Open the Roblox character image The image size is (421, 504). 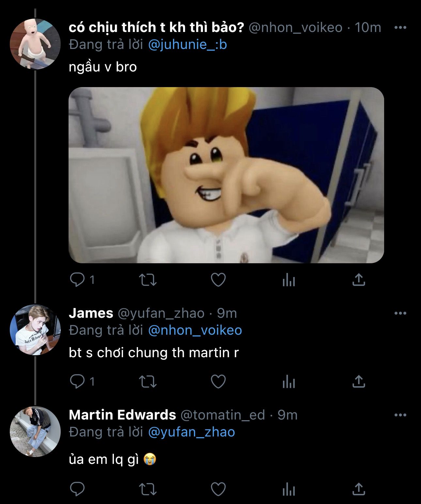pos(226,175)
